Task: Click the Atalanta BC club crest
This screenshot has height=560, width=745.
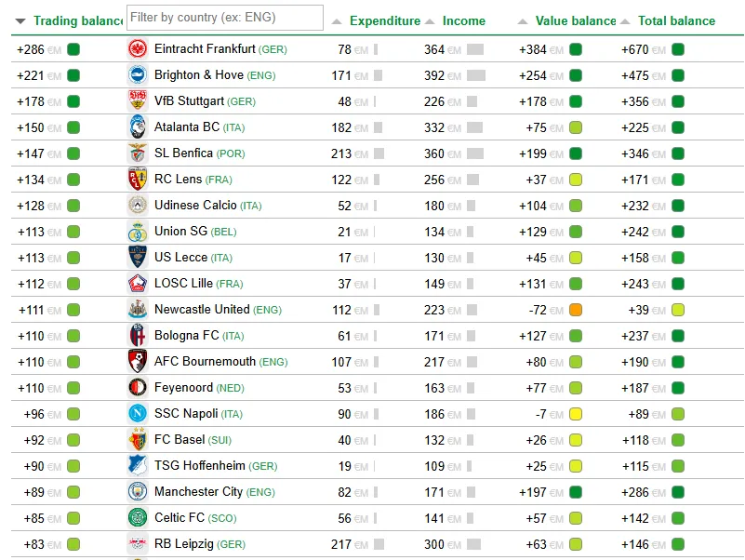Action: point(138,127)
